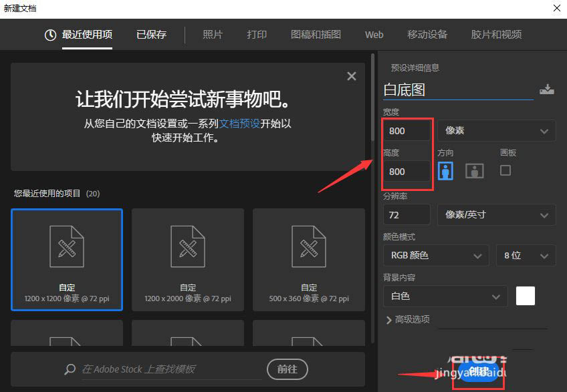The image size is (567, 392).
Task: Open the 8 位 bit depth dropdown
Action: click(526, 255)
